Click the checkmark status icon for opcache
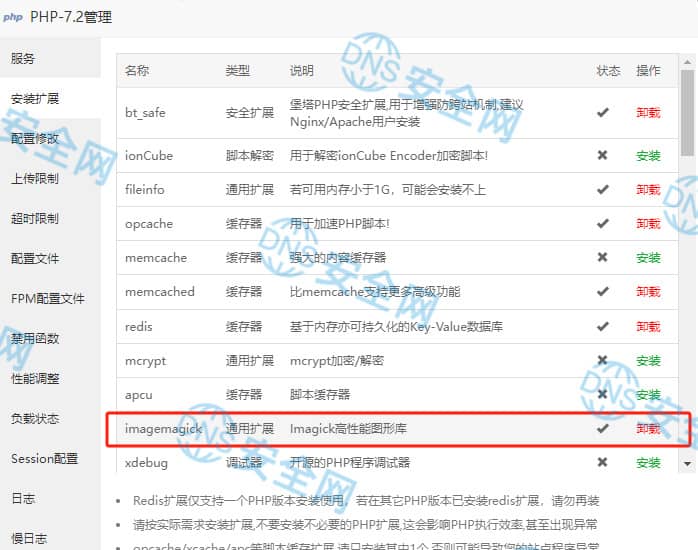This screenshot has width=698, height=550. point(603,223)
